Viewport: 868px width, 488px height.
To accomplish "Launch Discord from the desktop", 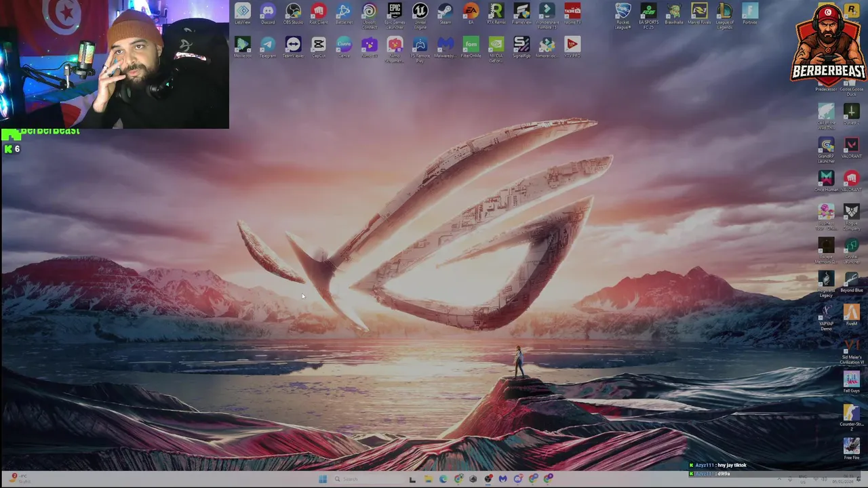I will coord(268,14).
